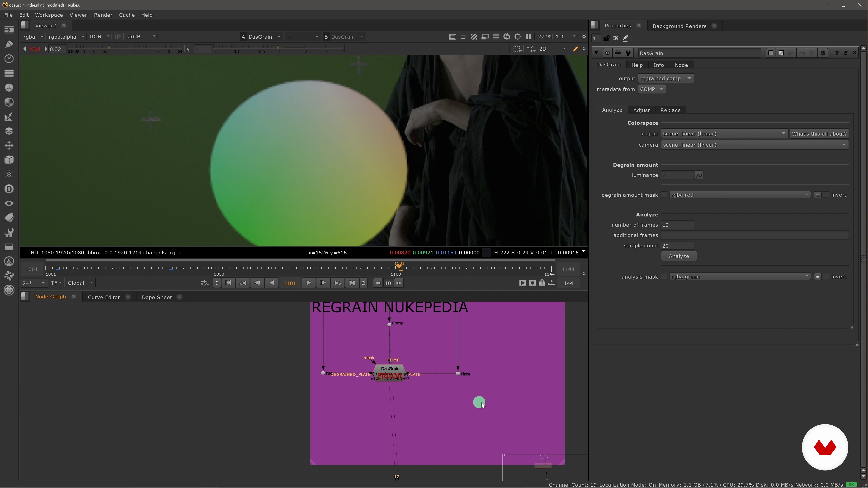Toggle the playback loop mode icon
This screenshot has height=488, width=868.
pos(205,283)
